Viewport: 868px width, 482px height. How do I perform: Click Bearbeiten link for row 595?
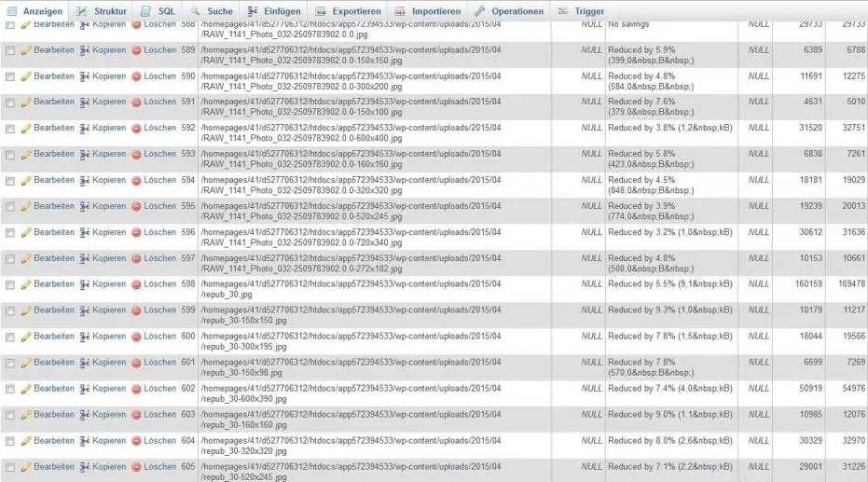point(54,206)
